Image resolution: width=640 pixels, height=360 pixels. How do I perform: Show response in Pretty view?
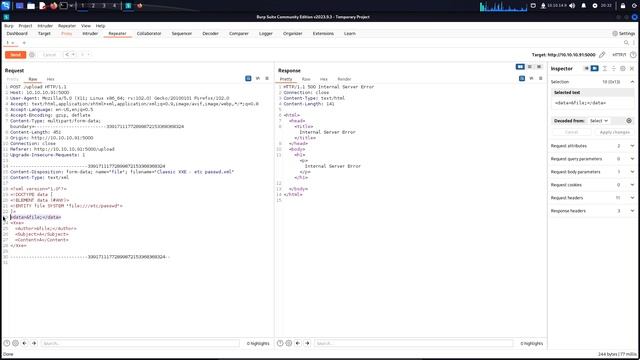(286, 79)
